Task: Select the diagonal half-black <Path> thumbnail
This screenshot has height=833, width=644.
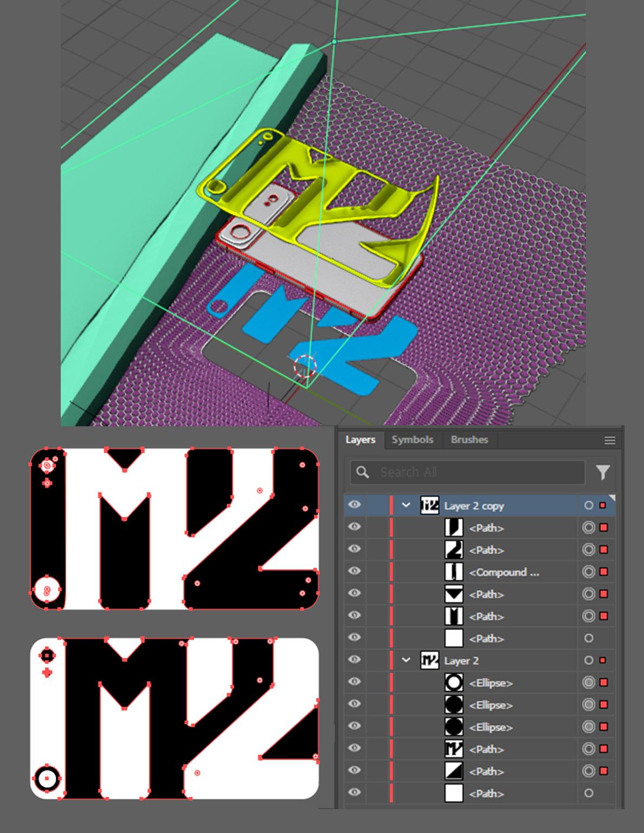Action: tap(454, 771)
